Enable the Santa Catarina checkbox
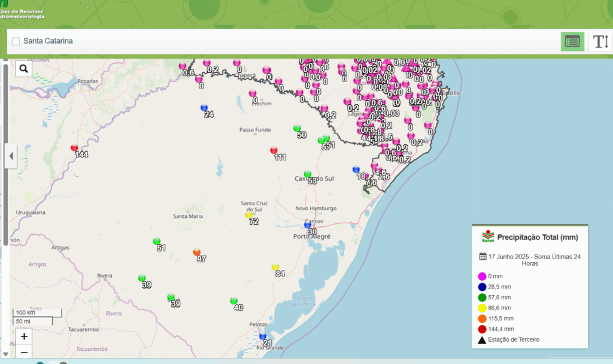This screenshot has width=613, height=364. (x=16, y=41)
